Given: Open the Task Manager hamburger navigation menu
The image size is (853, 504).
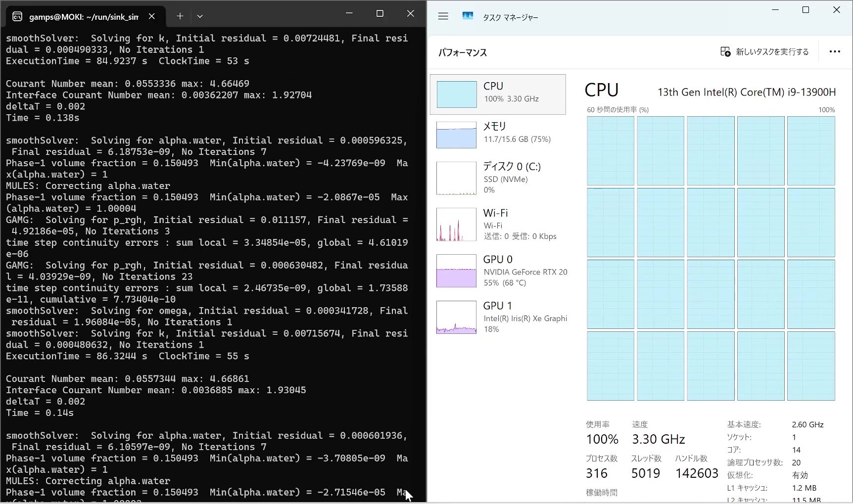Looking at the screenshot, I should pos(443,16).
